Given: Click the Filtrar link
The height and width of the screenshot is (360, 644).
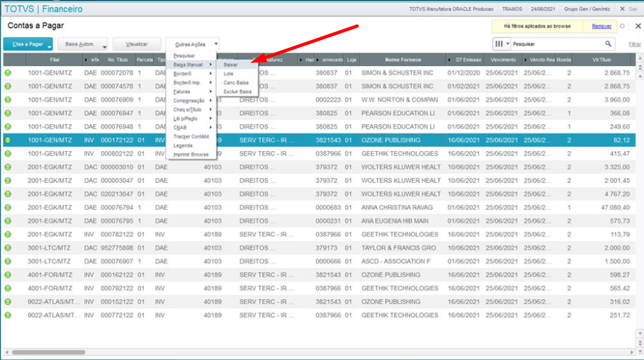Looking at the screenshot, I should coord(635,44).
